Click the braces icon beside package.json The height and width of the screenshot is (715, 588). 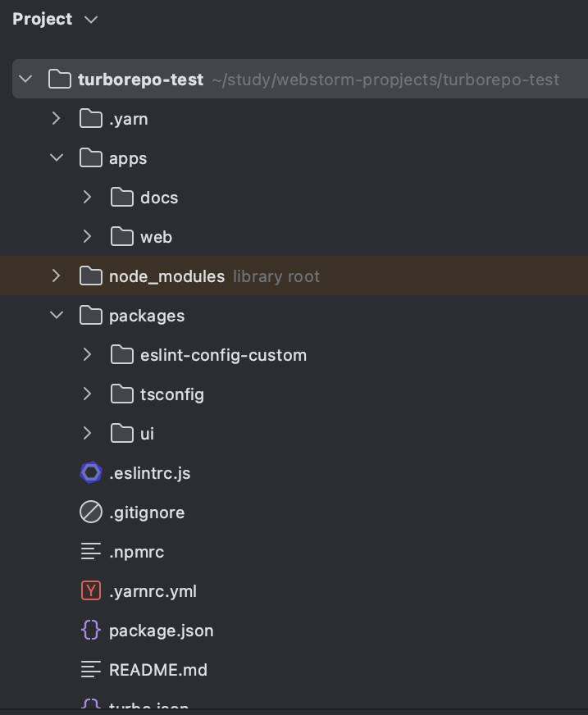(90, 631)
